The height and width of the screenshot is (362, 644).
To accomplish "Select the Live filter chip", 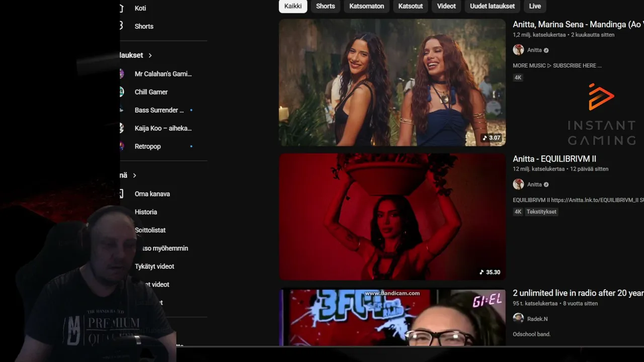I will [535, 6].
